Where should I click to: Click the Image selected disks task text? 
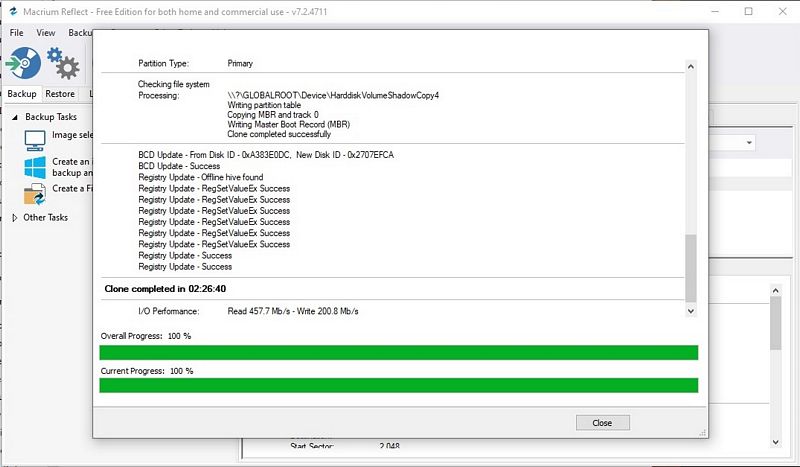[x=72, y=135]
